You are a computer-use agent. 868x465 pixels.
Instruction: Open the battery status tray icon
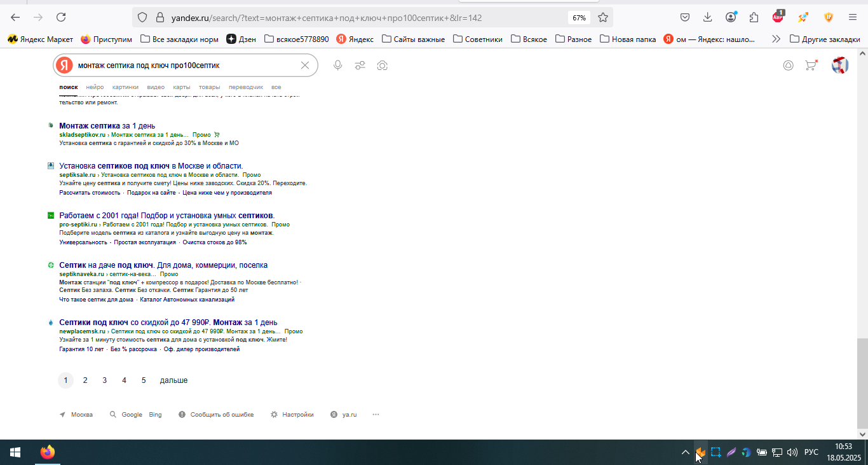[761, 452]
